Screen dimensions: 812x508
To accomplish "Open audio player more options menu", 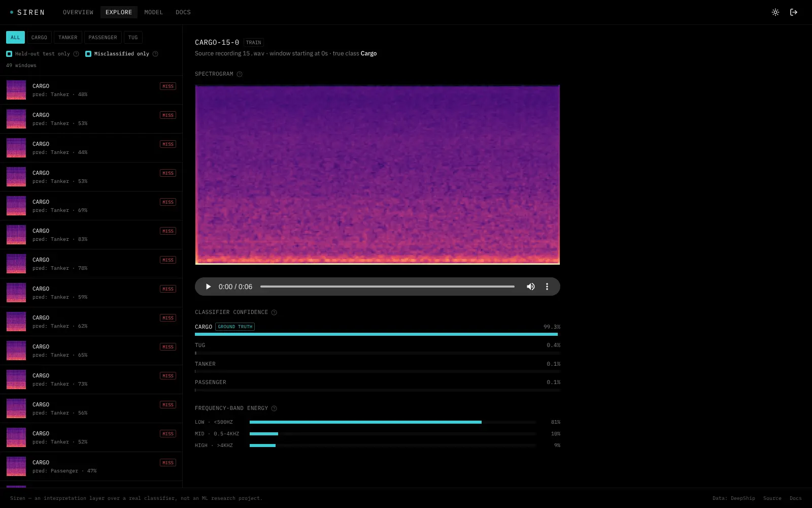I will coord(547,287).
